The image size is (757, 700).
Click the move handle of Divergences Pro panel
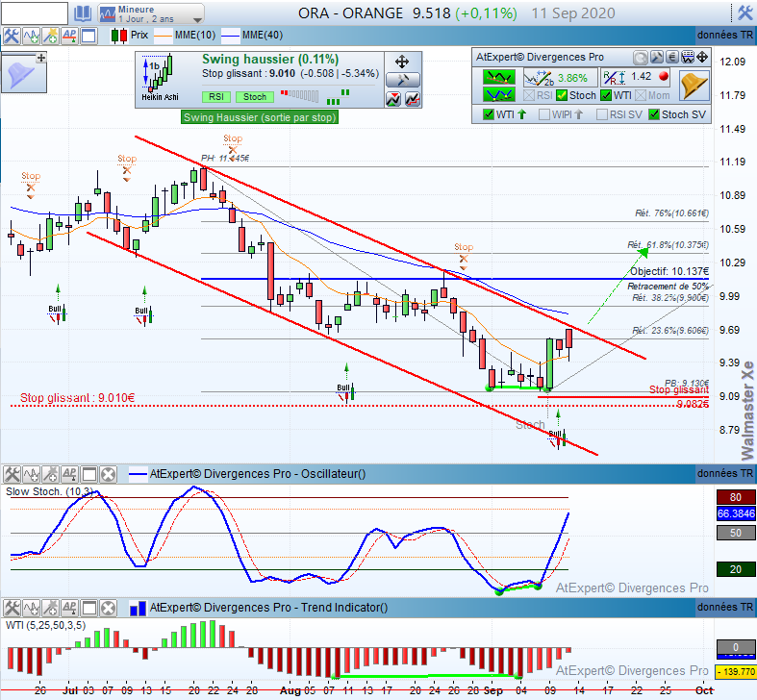tap(702, 58)
